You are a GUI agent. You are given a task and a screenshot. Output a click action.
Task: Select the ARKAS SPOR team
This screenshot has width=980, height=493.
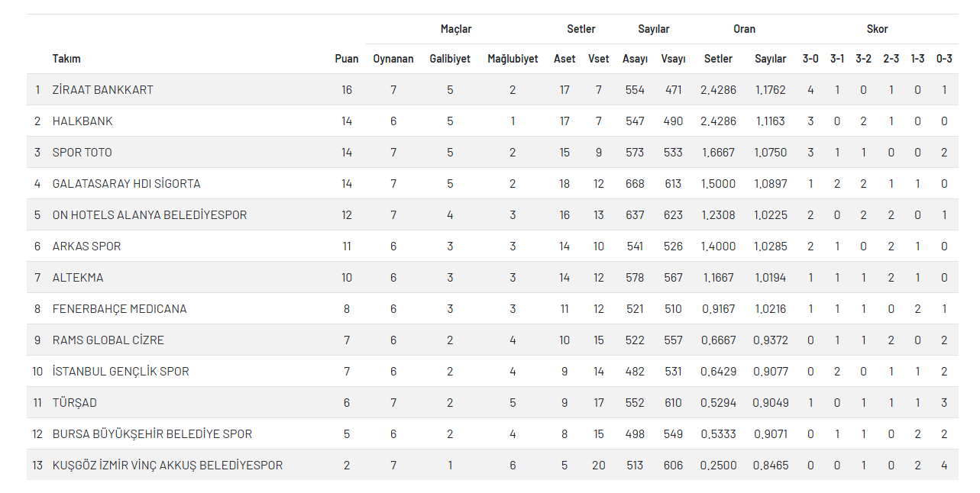(86, 246)
